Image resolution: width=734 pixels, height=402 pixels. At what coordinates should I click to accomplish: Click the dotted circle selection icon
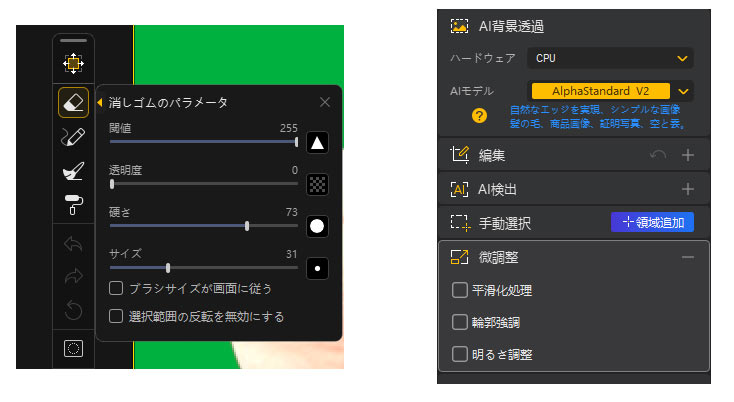73,349
